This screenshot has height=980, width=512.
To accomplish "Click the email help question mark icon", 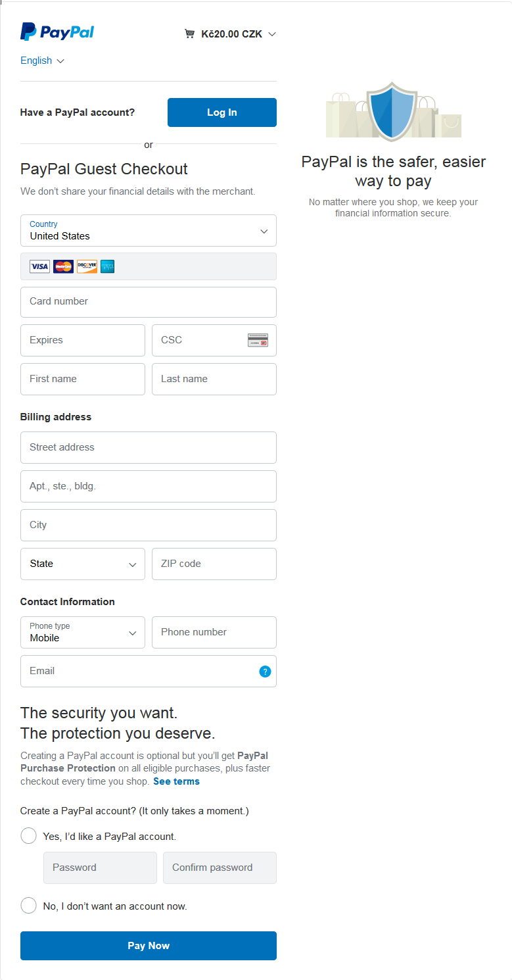I will pyautogui.click(x=265, y=672).
